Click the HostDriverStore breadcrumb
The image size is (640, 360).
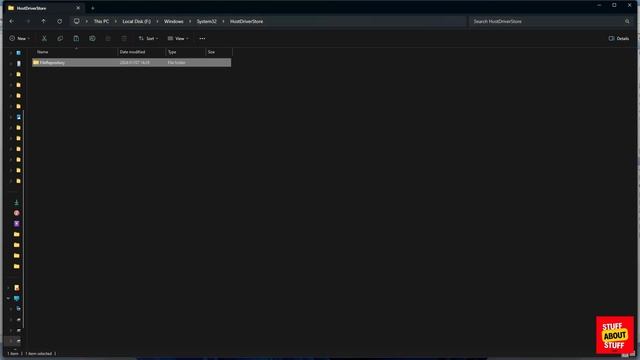pyautogui.click(x=247, y=21)
